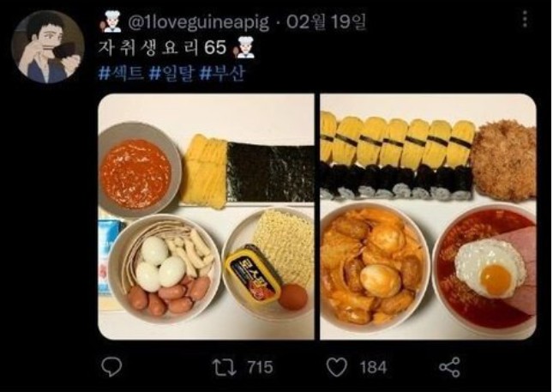
Task: Open the #부산 hashtag
Action: (x=222, y=74)
